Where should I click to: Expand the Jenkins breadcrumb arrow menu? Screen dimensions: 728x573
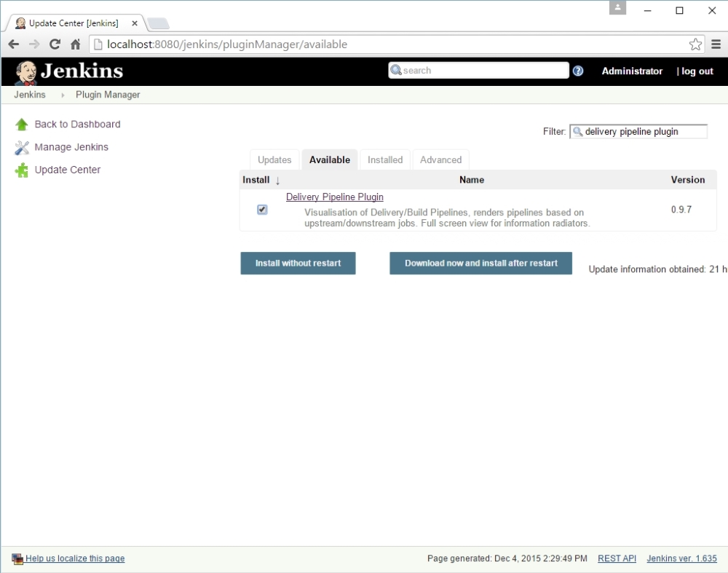[63, 95]
